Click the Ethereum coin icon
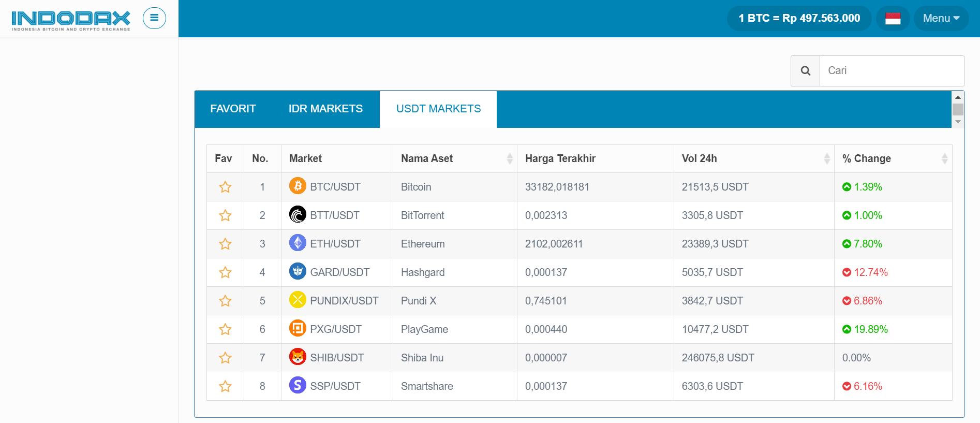 tap(298, 243)
